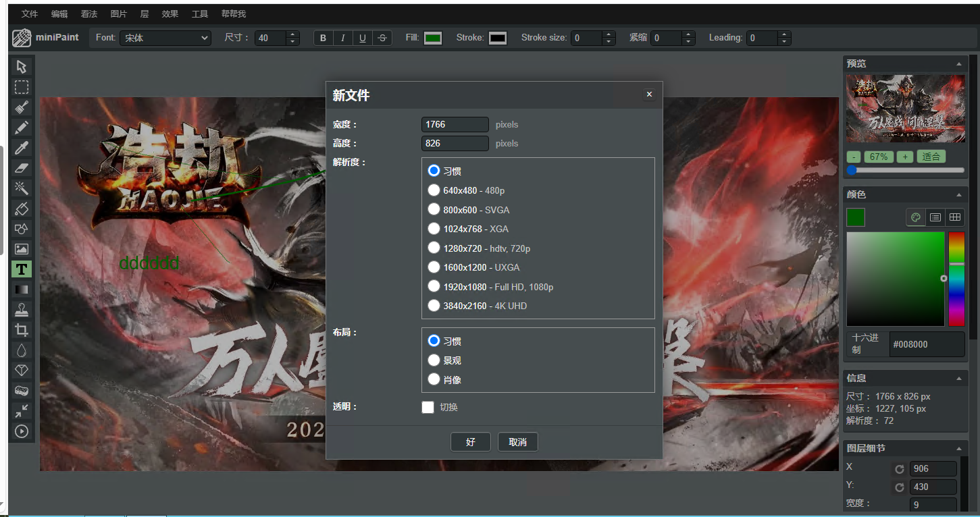Zoom in with the plus button
Screen dimensions: 980x517
pyautogui.click(x=906, y=157)
